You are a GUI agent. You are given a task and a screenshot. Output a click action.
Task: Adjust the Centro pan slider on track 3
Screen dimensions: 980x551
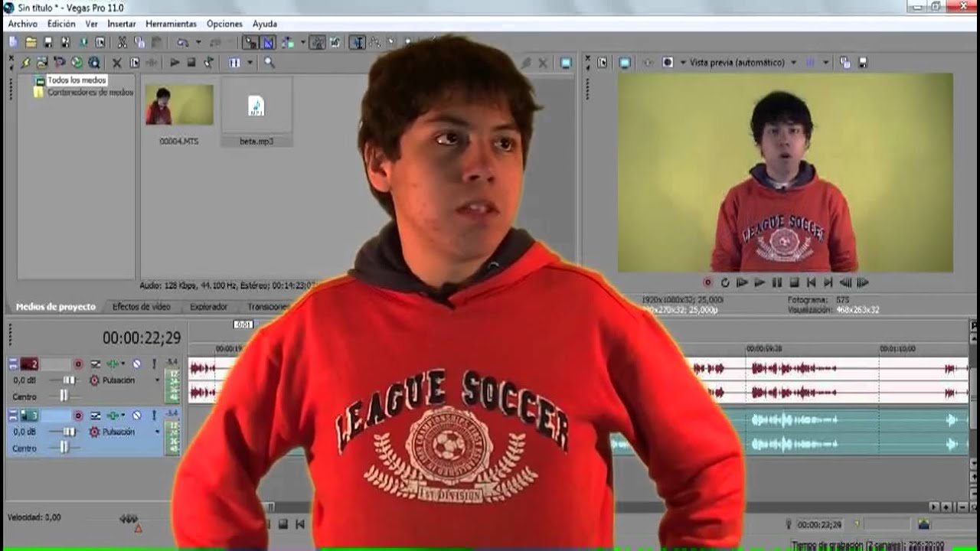pyautogui.click(x=64, y=448)
